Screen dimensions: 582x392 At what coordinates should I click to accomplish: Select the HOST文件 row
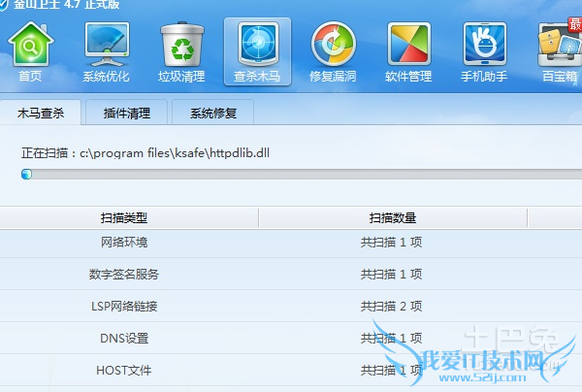[x=291, y=370]
